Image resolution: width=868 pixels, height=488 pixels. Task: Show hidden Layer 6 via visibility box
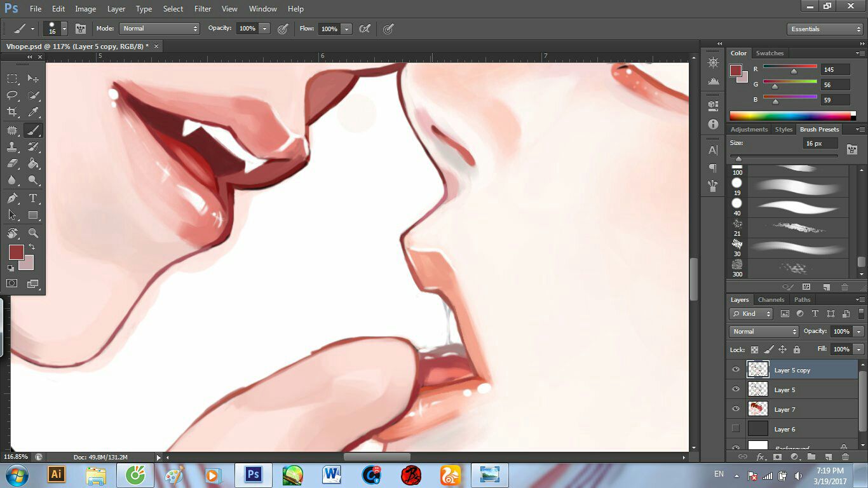[x=736, y=429]
